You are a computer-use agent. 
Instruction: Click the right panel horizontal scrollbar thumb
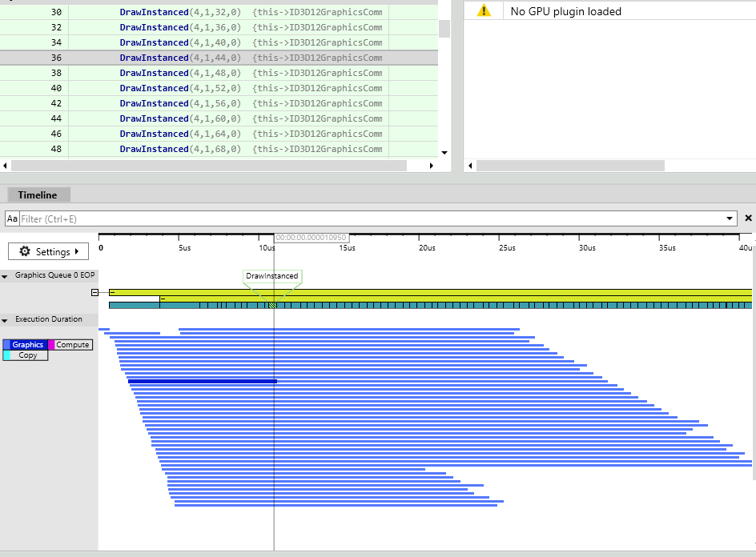[570, 166]
